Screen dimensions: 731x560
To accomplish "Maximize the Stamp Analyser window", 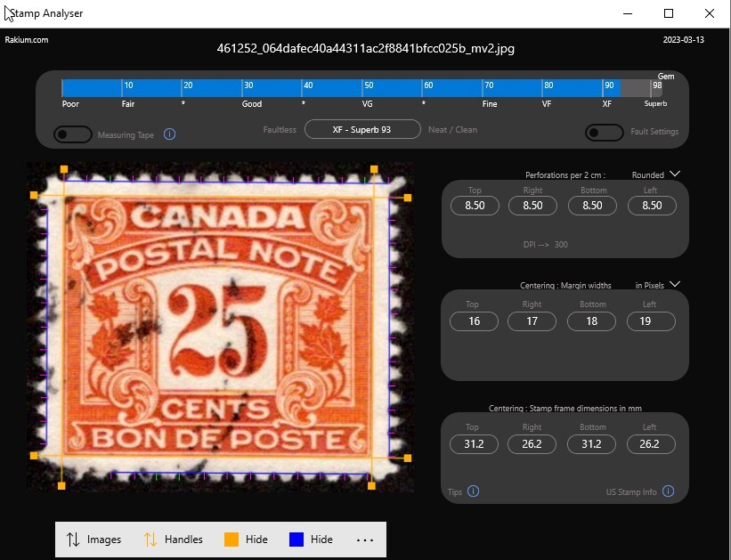I will point(669,13).
